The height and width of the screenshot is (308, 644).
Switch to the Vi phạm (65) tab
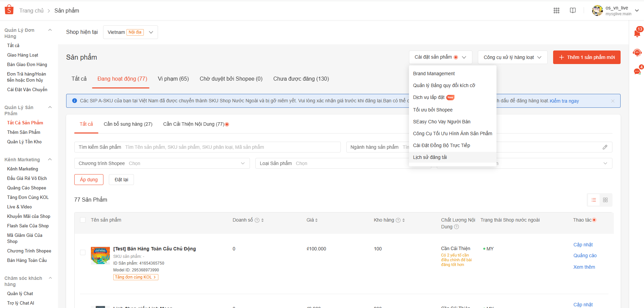tap(173, 79)
